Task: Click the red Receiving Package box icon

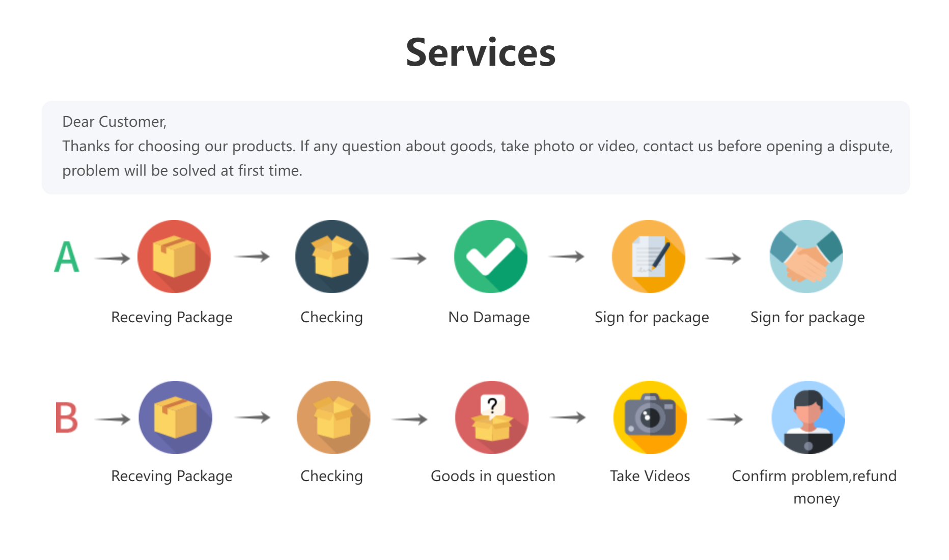Action: pos(174,257)
